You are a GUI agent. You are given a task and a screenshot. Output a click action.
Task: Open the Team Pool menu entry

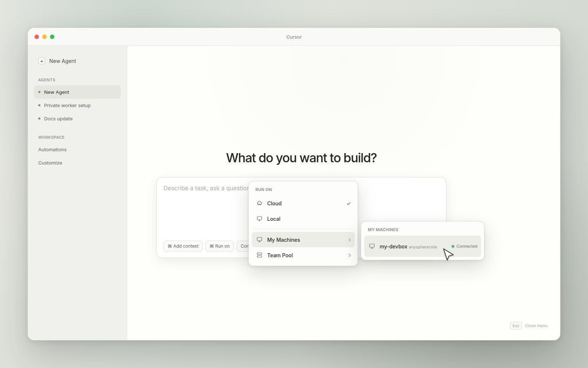pyautogui.click(x=303, y=255)
